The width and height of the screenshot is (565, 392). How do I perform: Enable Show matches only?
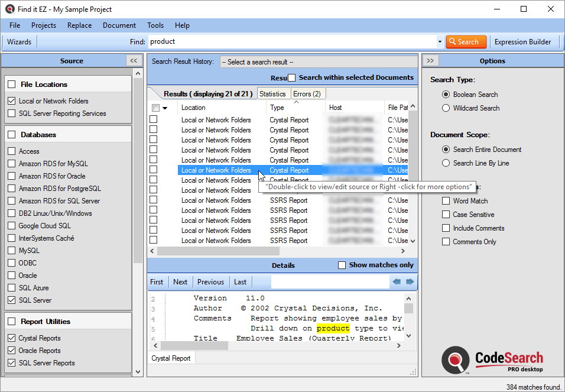(342, 265)
